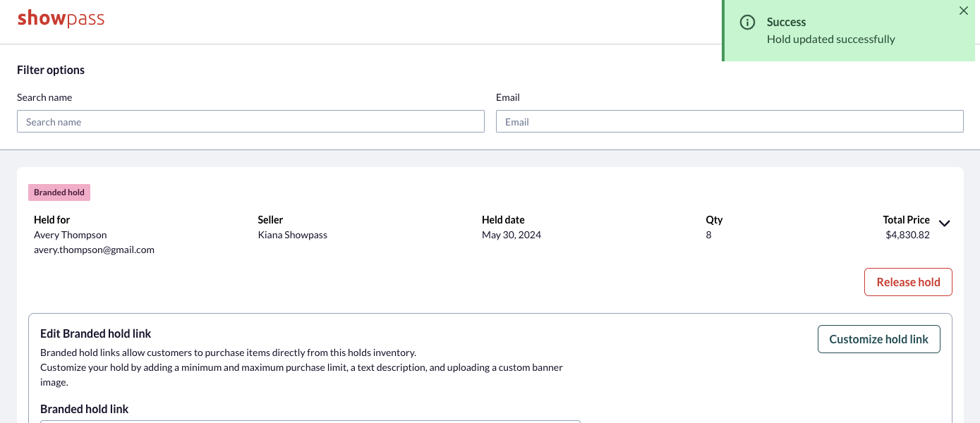
Task: Click the Email filter input field
Action: click(x=730, y=121)
